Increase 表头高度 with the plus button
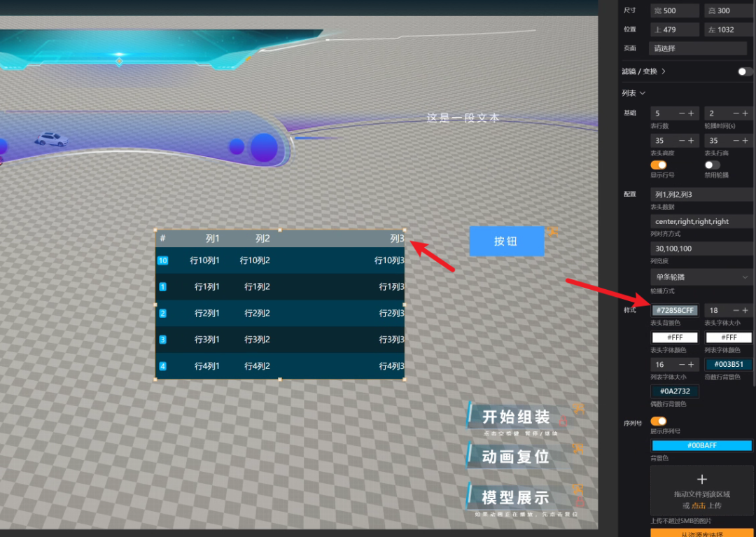The image size is (756, 537). pos(691,140)
